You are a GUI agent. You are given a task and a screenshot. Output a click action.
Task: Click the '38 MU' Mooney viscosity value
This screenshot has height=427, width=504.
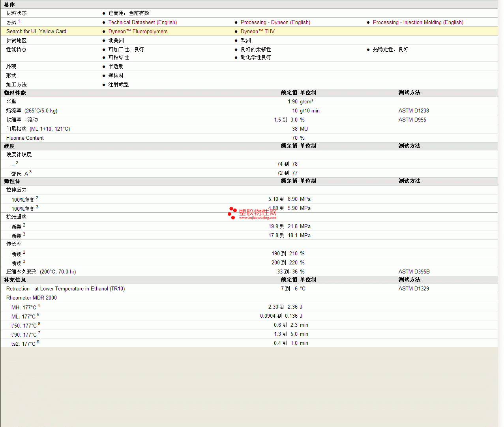coord(300,129)
